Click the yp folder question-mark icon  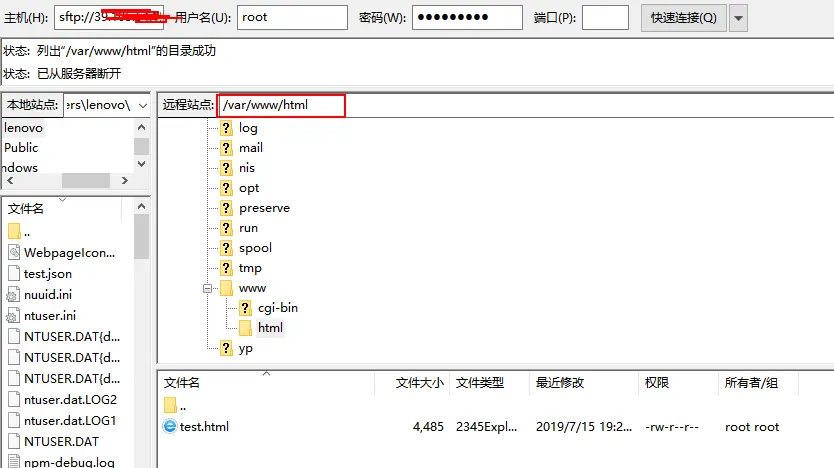[x=227, y=348]
